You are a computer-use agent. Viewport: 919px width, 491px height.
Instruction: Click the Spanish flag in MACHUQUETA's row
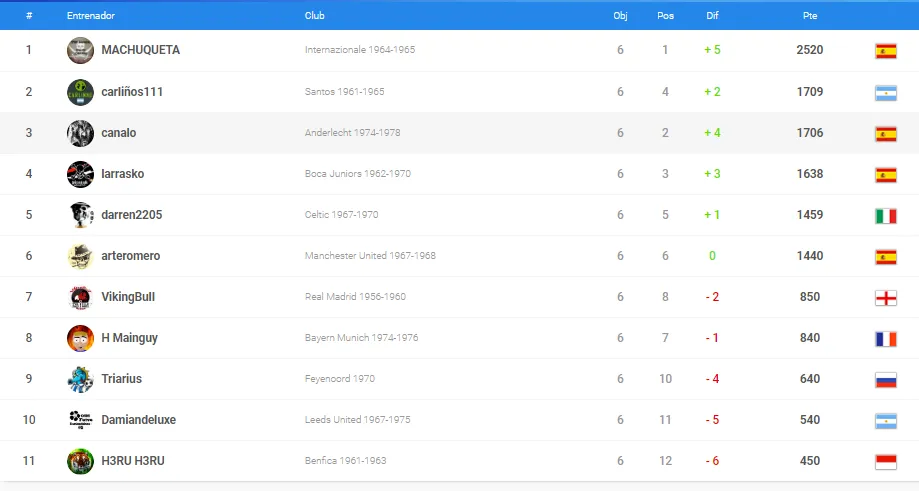tap(886, 51)
